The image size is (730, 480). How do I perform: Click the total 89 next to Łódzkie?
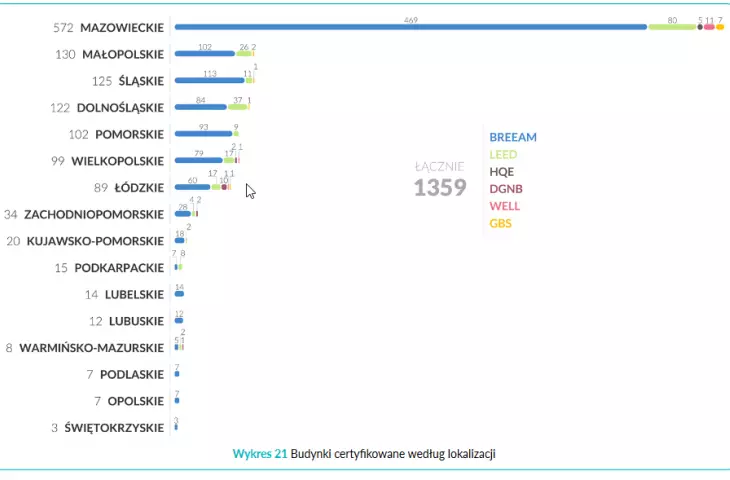click(x=101, y=188)
